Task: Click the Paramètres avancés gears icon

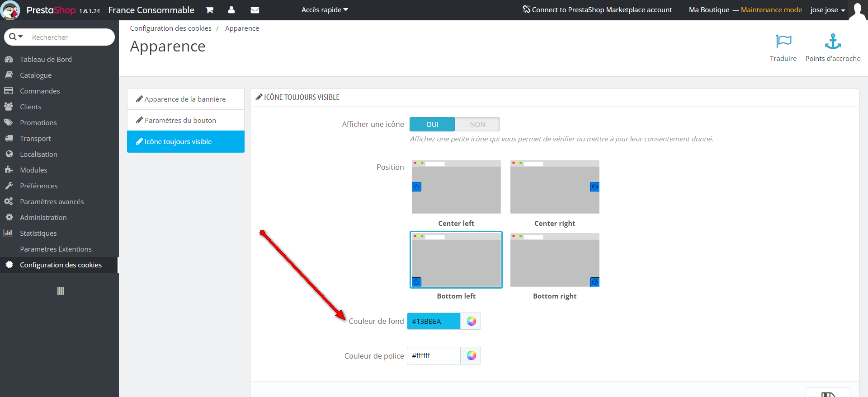Action: 9,201
